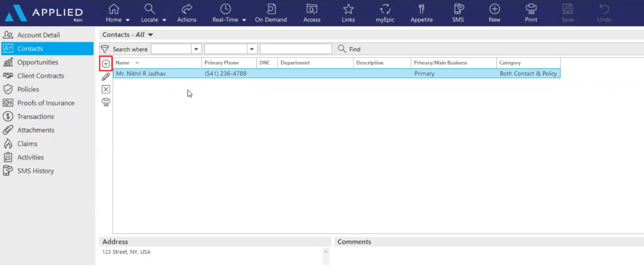Click the Find magnifier button
Screen dimensions: 644x275
click(349, 49)
